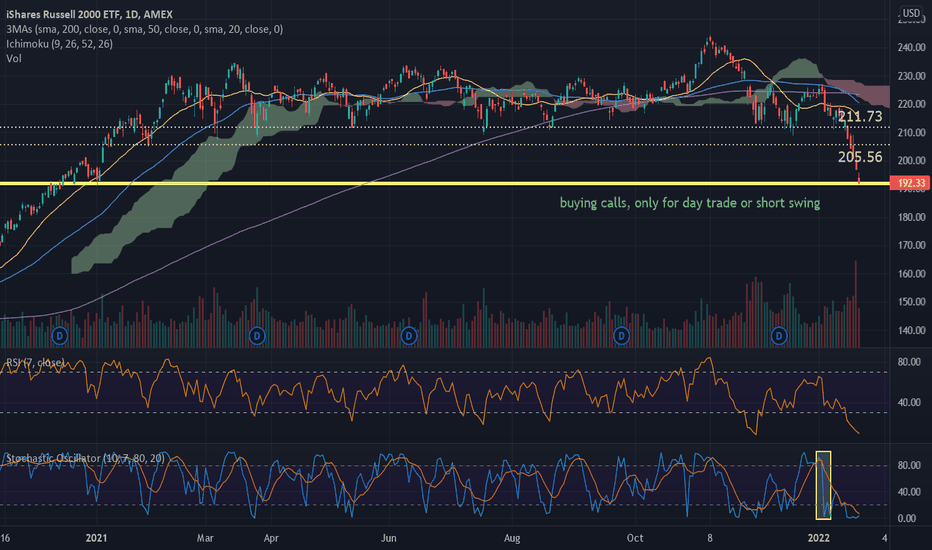The image size is (932, 550).
Task: Click the iShares Russell 2000 ETF title
Action: [89, 14]
